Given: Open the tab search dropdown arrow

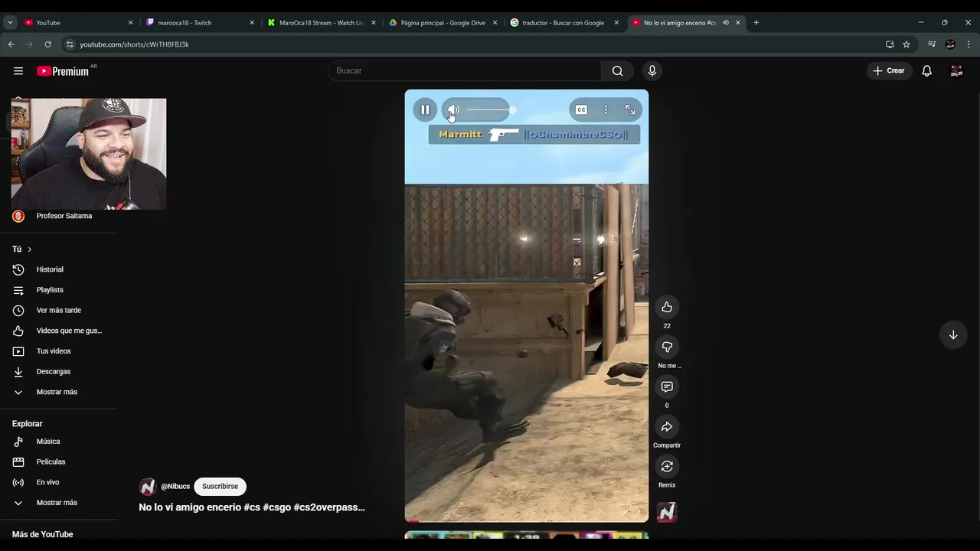Looking at the screenshot, I should 10,23.
